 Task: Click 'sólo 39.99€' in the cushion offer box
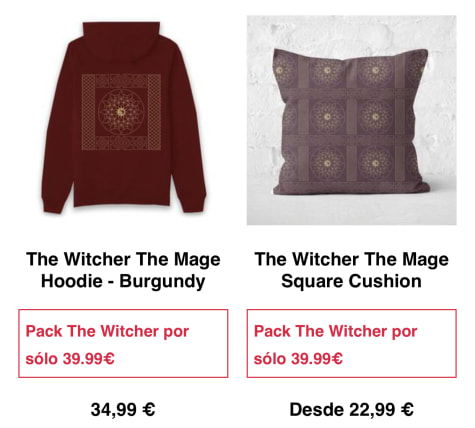point(298,359)
